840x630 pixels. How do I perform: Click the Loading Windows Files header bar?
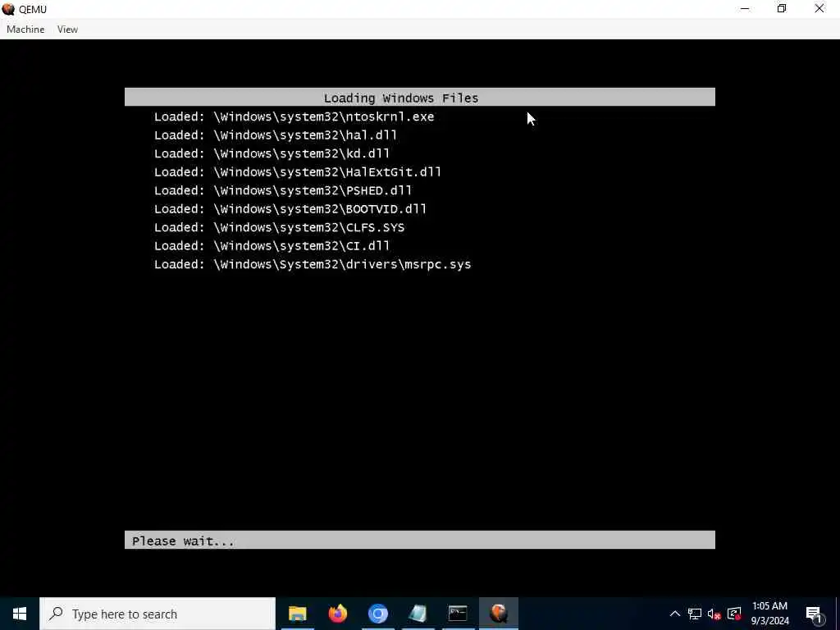coord(419,97)
